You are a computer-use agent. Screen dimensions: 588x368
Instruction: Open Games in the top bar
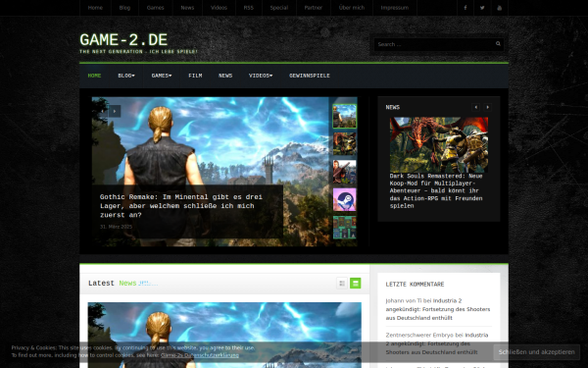tap(156, 8)
